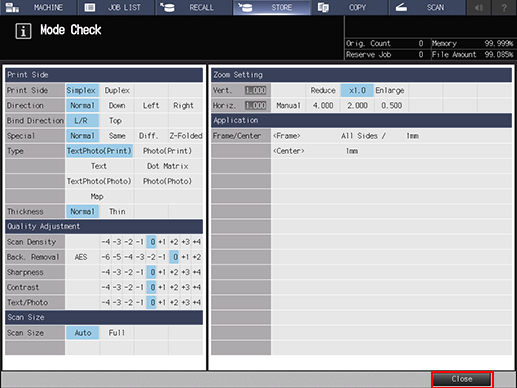Image resolution: width=517 pixels, height=388 pixels.
Task: Set thickness to Thin
Action: (x=117, y=212)
